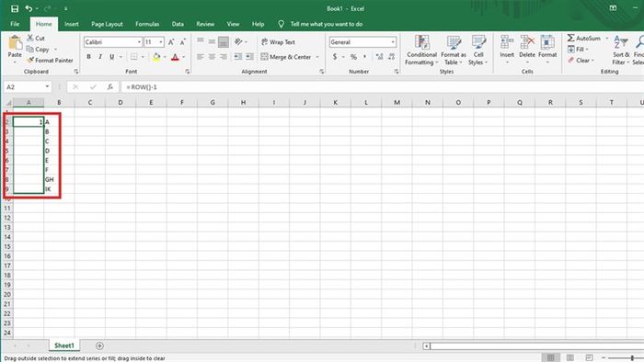Screen dimensions: 644x362
Task: Expand Merge & Center options arrow
Action: 317,57
